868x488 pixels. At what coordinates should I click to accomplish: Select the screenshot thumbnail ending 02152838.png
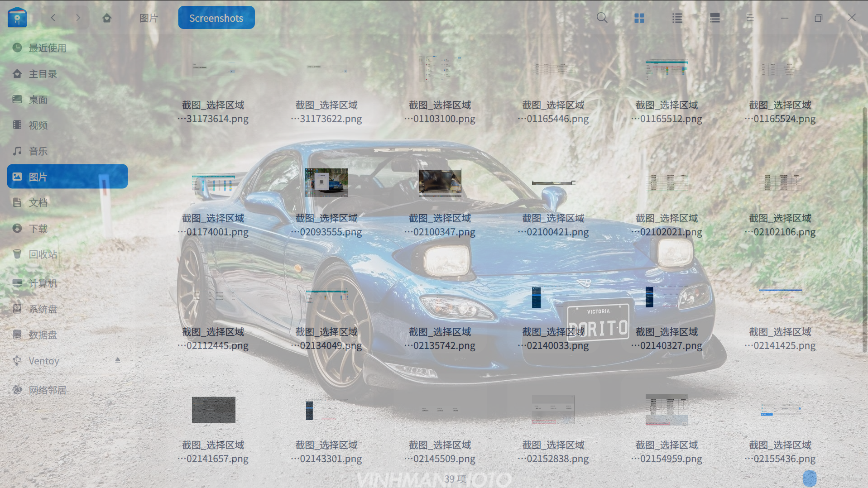[553, 410]
